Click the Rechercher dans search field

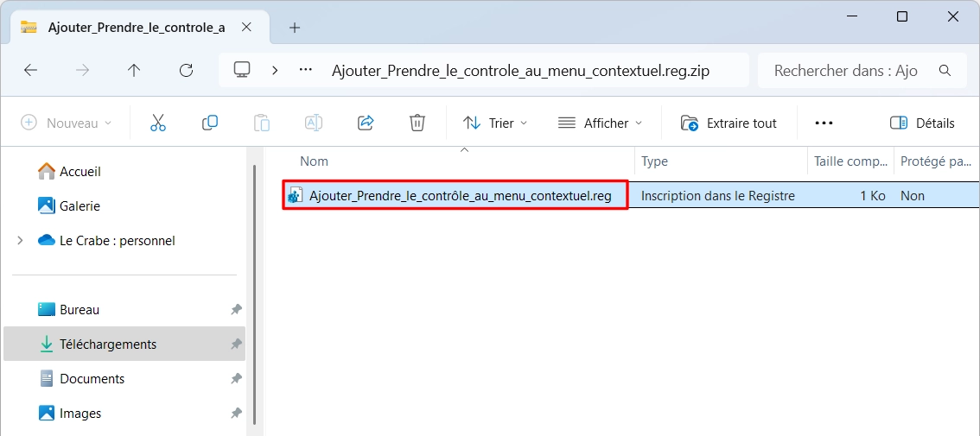pyautogui.click(x=847, y=70)
